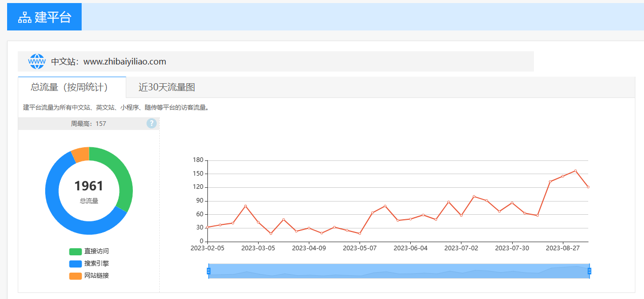Click the peak data point at 157
This screenshot has width=644, height=299.
575,171
